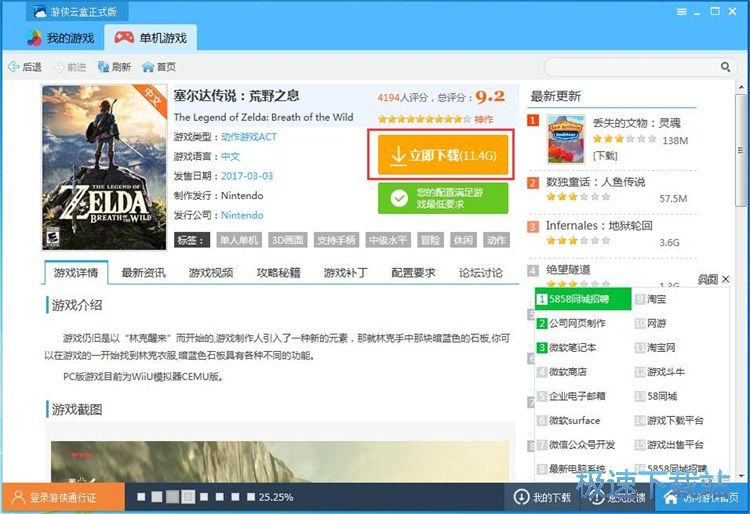Click the 网游 ad link
The height and width of the screenshot is (514, 750).
click(x=657, y=323)
